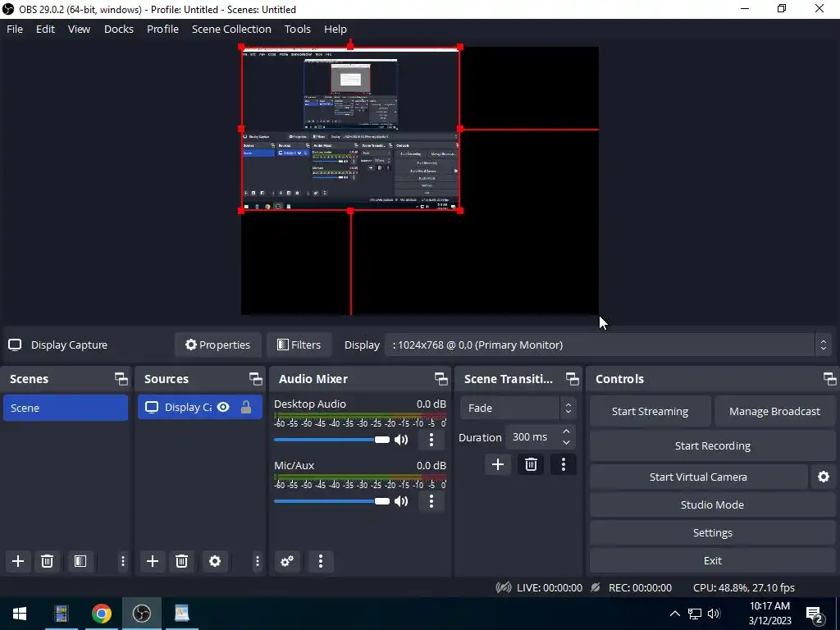Image resolution: width=840 pixels, height=630 pixels.
Task: Open Scenes dock three-dot menu
Action: click(123, 561)
